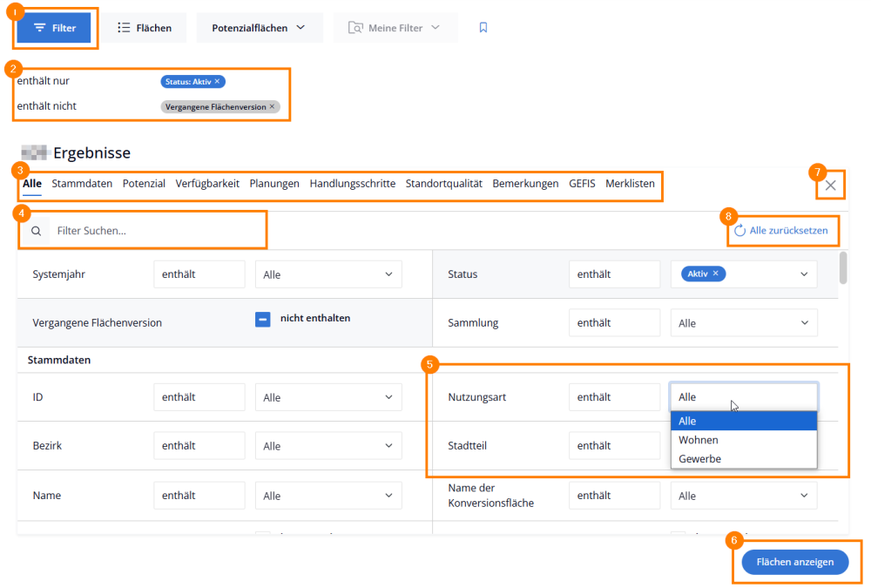Click the Flächen anzeigen button

(x=795, y=562)
